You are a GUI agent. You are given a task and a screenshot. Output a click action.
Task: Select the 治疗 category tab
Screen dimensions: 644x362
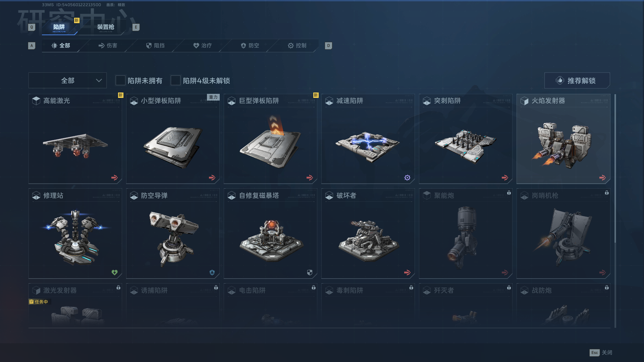202,46
